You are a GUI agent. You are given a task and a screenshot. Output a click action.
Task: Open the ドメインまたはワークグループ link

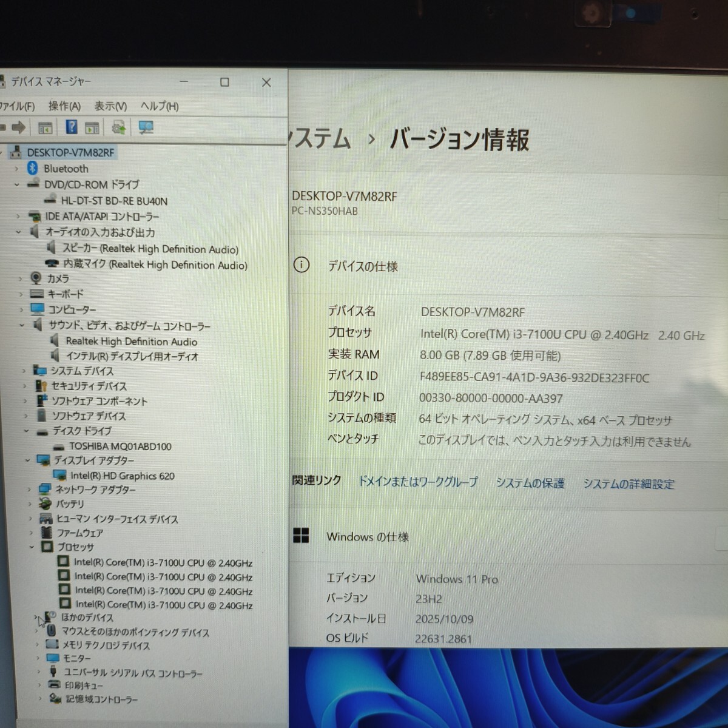pos(418,482)
